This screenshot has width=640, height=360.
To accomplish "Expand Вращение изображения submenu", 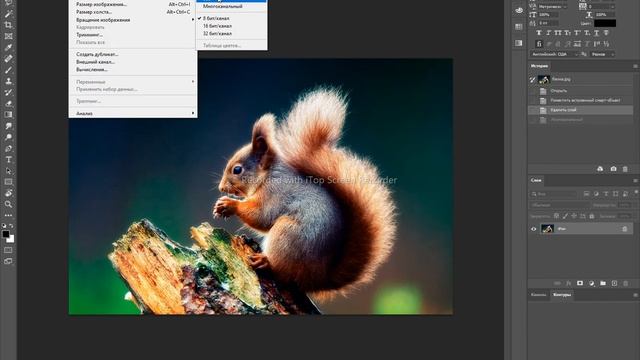I will coord(133,20).
